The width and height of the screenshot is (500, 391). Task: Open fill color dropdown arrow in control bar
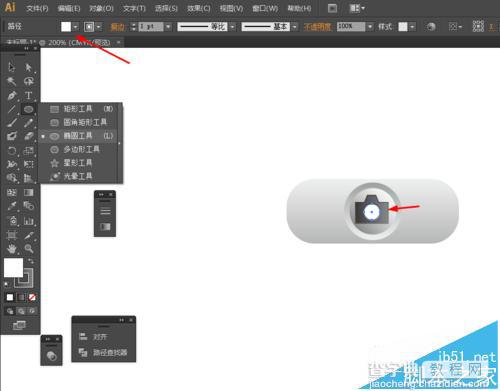(76, 27)
